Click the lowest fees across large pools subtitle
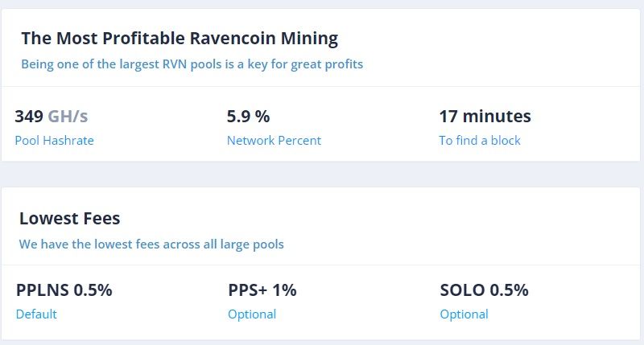 (151, 244)
